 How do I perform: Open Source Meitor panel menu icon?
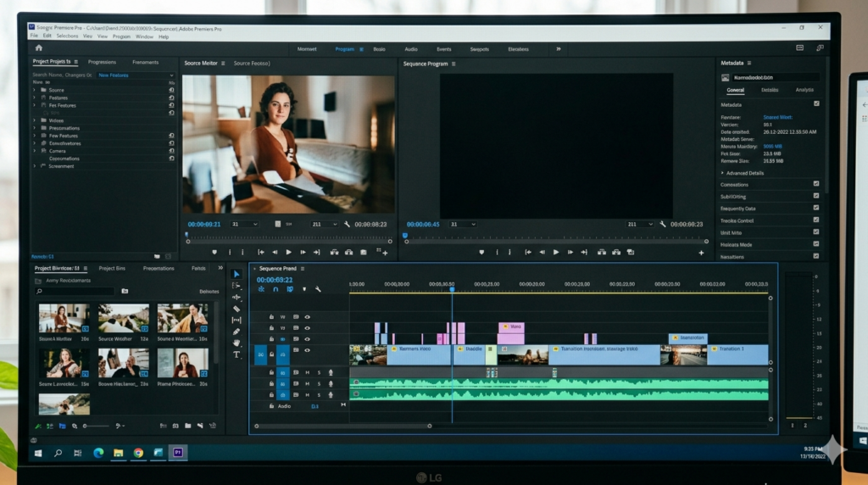click(223, 63)
